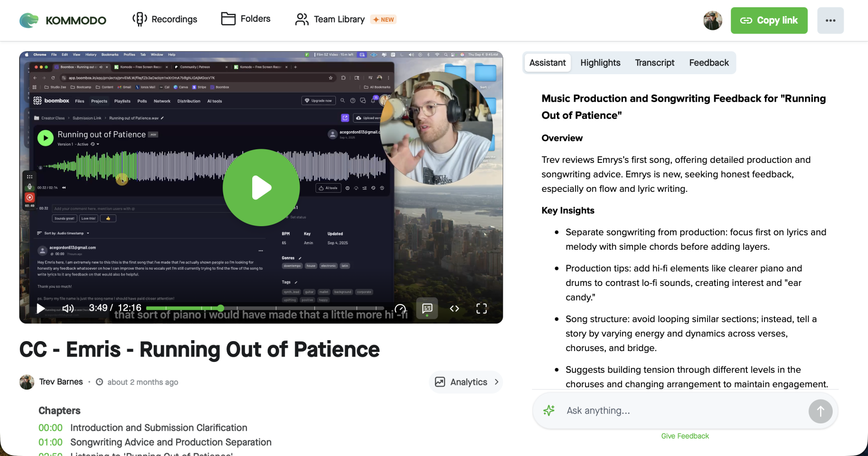Switch to the Highlights tab
868x456 pixels.
(600, 63)
